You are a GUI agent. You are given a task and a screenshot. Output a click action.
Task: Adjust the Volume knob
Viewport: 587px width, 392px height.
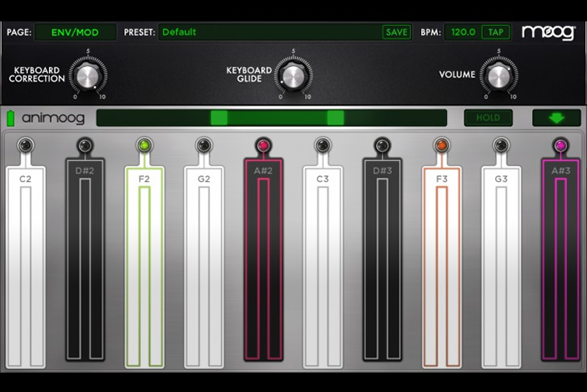click(x=499, y=76)
